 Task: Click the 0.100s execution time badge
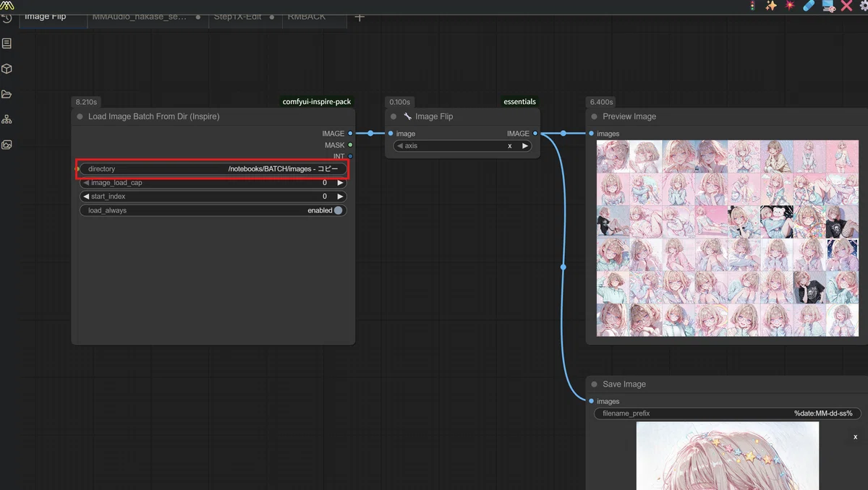tap(399, 102)
